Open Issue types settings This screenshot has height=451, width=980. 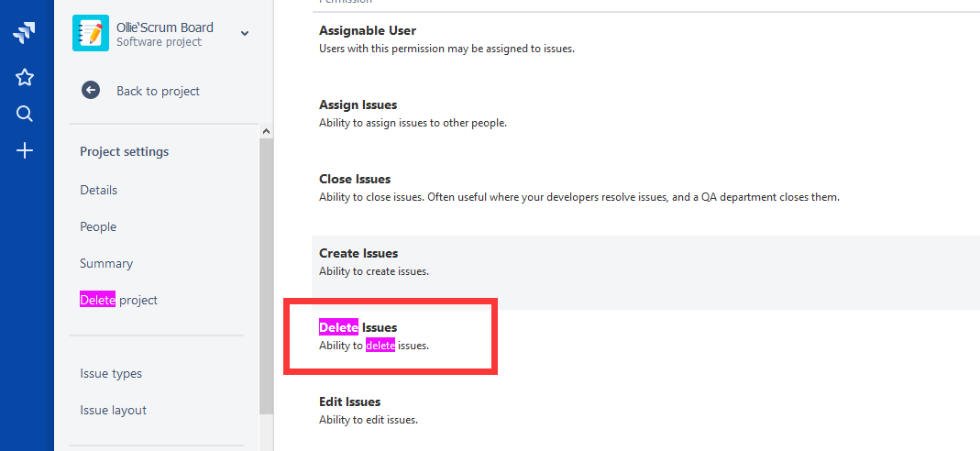pos(111,374)
